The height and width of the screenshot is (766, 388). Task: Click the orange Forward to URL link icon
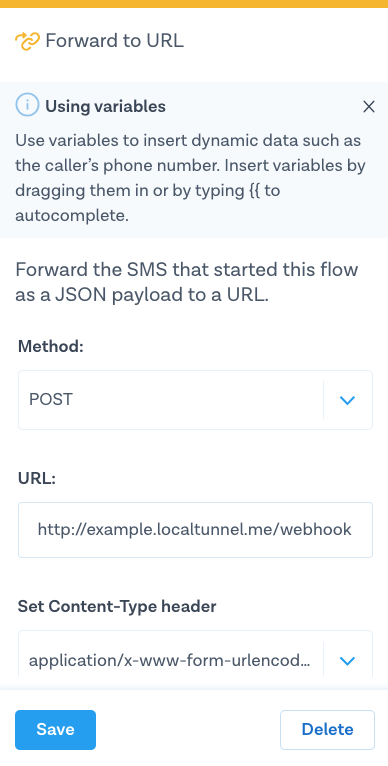[27, 42]
